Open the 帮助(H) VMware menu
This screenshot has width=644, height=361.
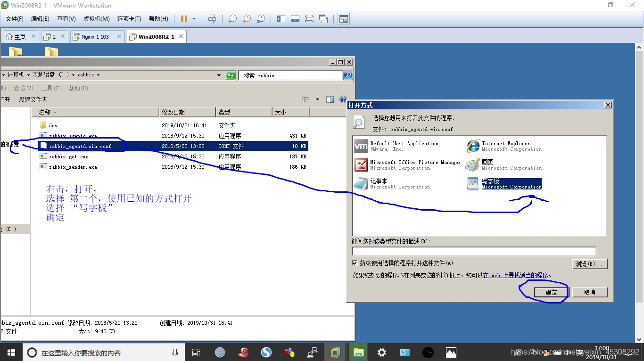pyautogui.click(x=158, y=19)
